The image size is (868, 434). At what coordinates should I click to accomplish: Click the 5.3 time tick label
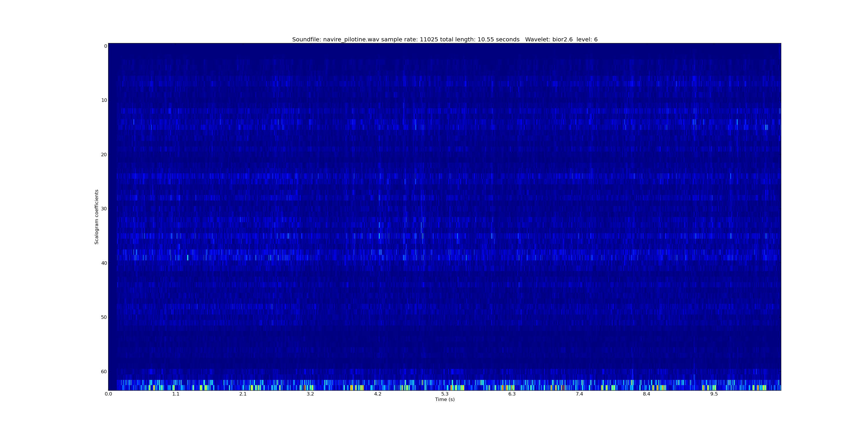pos(445,394)
